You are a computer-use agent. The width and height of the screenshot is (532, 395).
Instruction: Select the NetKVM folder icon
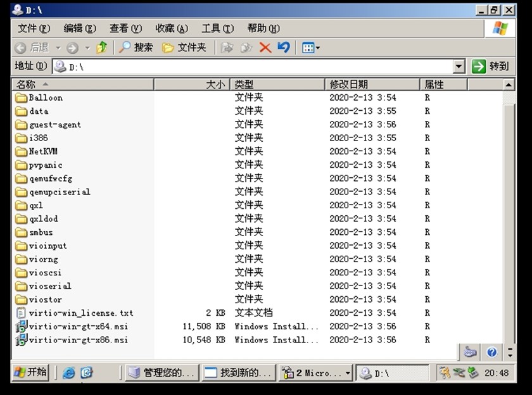(21, 151)
